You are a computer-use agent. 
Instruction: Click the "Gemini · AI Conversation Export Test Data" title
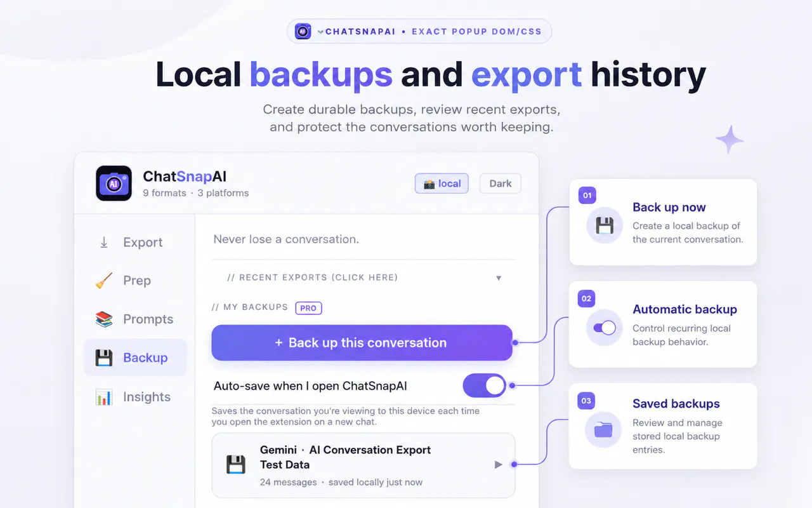(345, 457)
